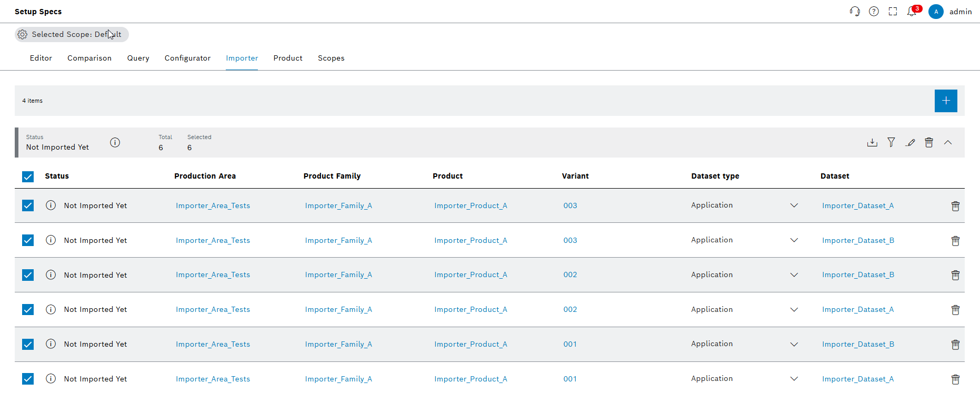The height and width of the screenshot is (402, 980).
Task: Open Dataset type dropdown for 003 Importer_Dataset_A
Action: point(794,205)
